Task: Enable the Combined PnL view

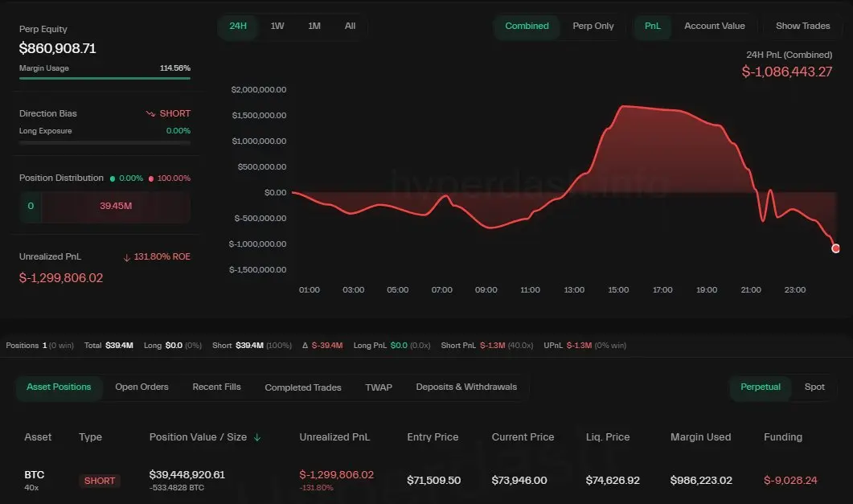Action: pos(527,26)
